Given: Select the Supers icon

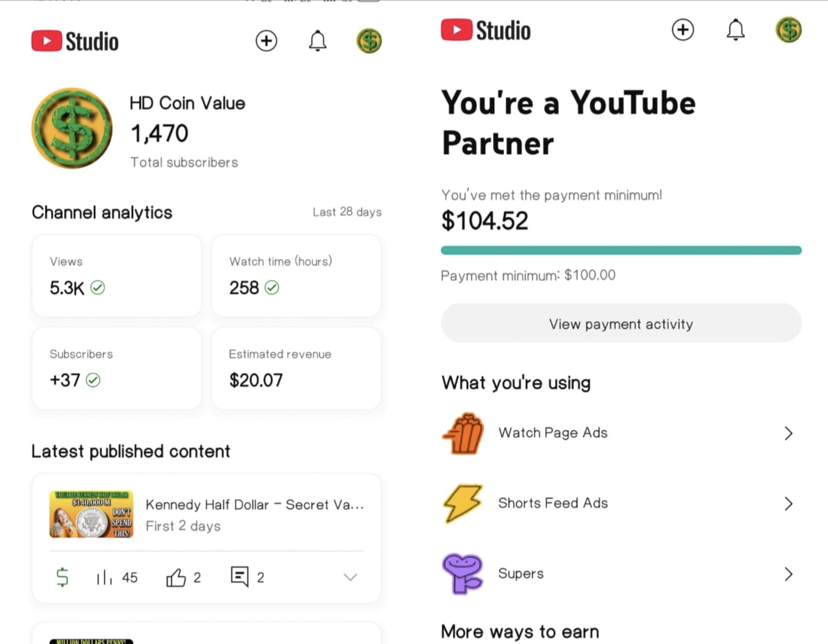Looking at the screenshot, I should pos(462,573).
